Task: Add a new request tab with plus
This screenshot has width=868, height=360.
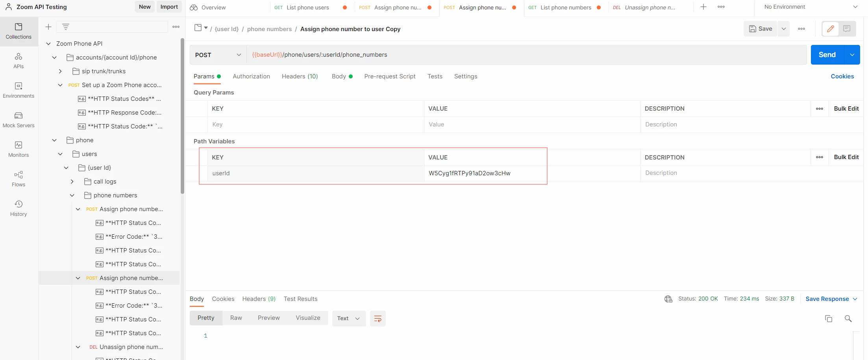Action: (x=703, y=7)
